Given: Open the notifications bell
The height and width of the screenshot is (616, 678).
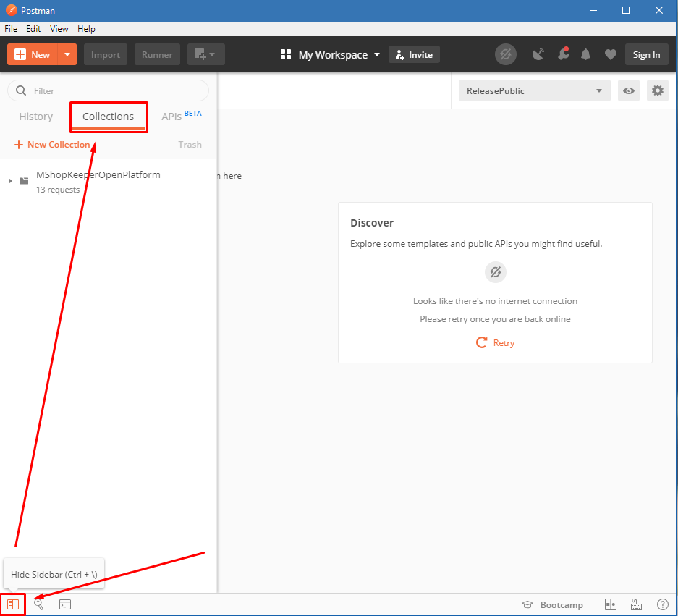Looking at the screenshot, I should coord(585,54).
